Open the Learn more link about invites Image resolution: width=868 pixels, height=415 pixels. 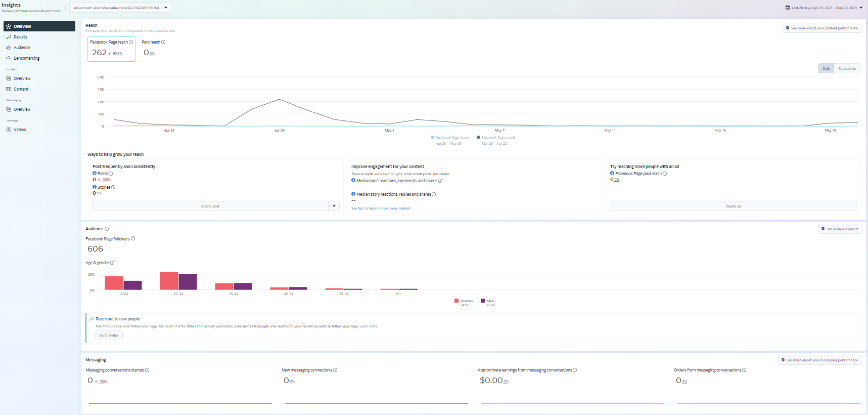point(369,326)
